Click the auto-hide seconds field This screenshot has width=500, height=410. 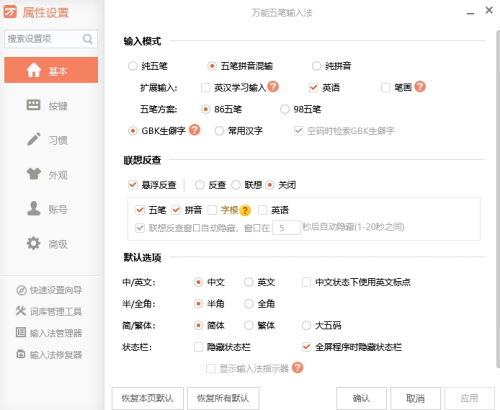point(286,228)
